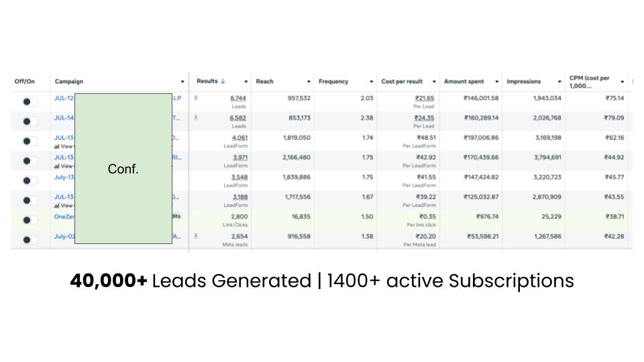Click the Off/On column header
The image size is (644, 362).
point(25,82)
